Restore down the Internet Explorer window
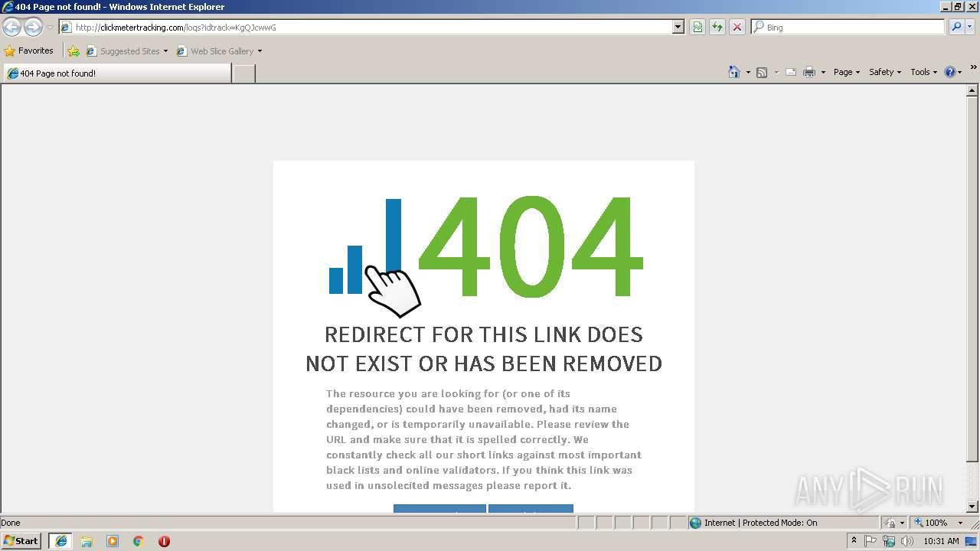Image resolution: width=980 pixels, height=551 pixels. click(x=958, y=7)
